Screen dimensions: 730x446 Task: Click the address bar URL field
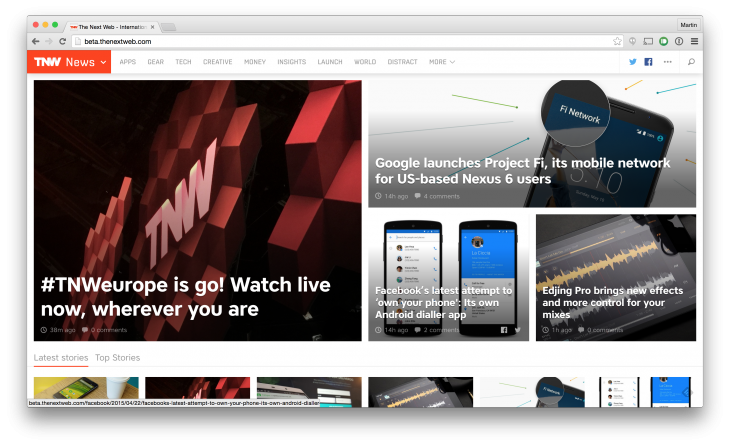tap(347, 41)
